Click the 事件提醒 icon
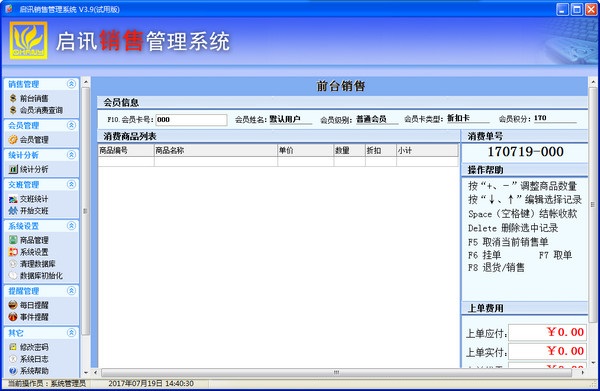 (13, 317)
